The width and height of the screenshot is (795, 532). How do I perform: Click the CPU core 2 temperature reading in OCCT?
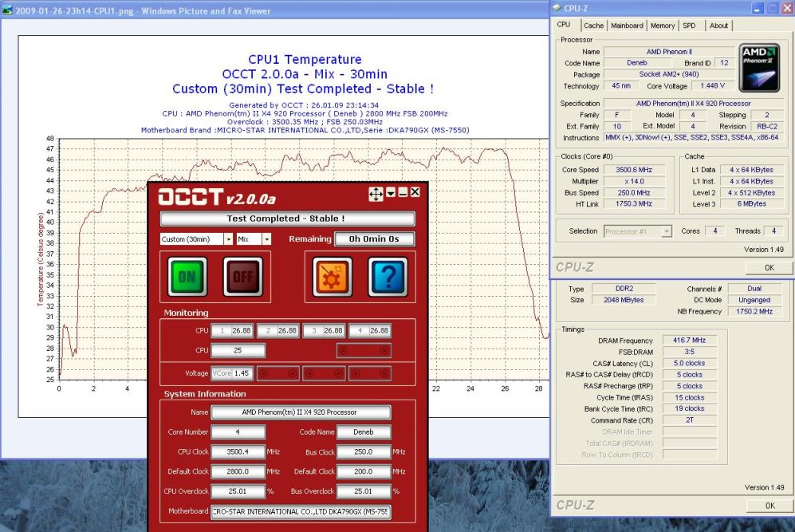(x=277, y=331)
